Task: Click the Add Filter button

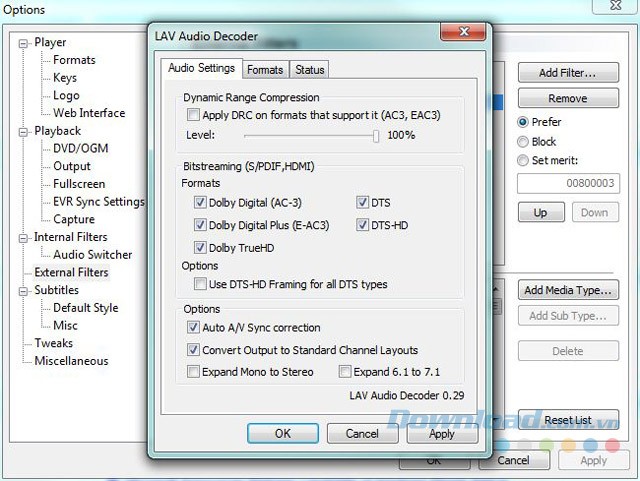Action: point(567,73)
